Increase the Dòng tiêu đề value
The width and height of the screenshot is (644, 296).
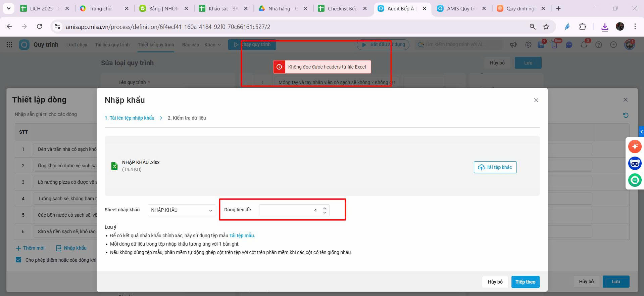[x=325, y=208]
